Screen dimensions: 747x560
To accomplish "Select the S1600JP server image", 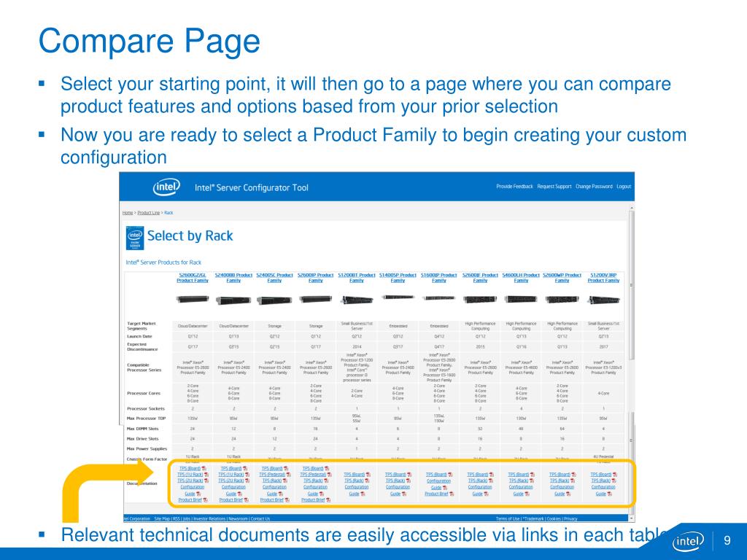I will tap(438, 297).
